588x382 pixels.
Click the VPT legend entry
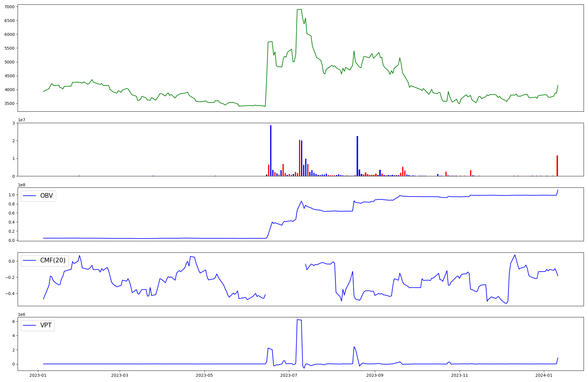click(x=38, y=326)
